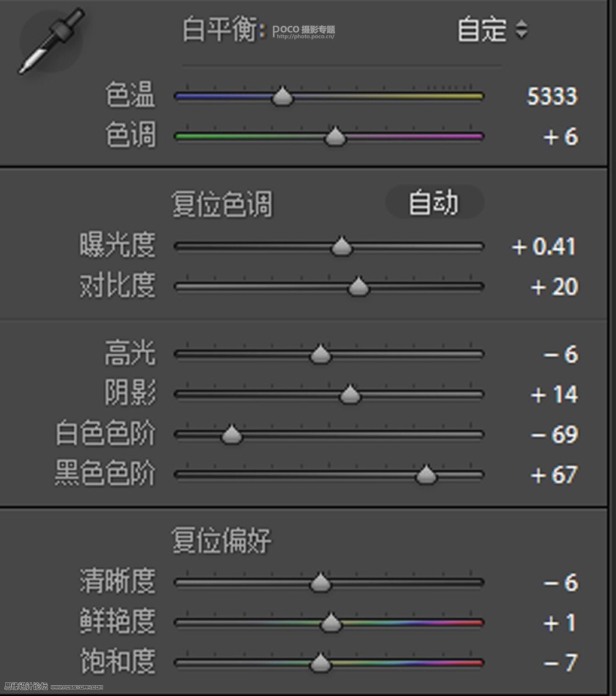Click 复位偏好 to reset presence settings
The image size is (616, 696).
click(223, 540)
